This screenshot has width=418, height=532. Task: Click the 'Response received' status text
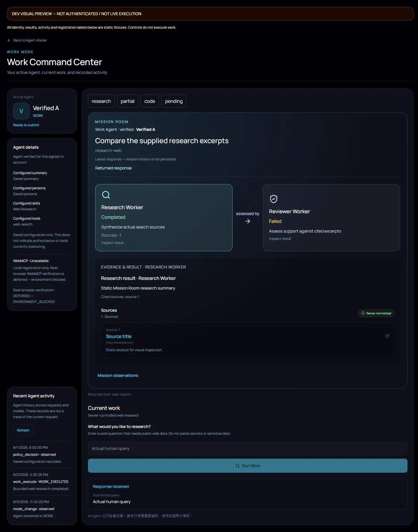click(111, 486)
